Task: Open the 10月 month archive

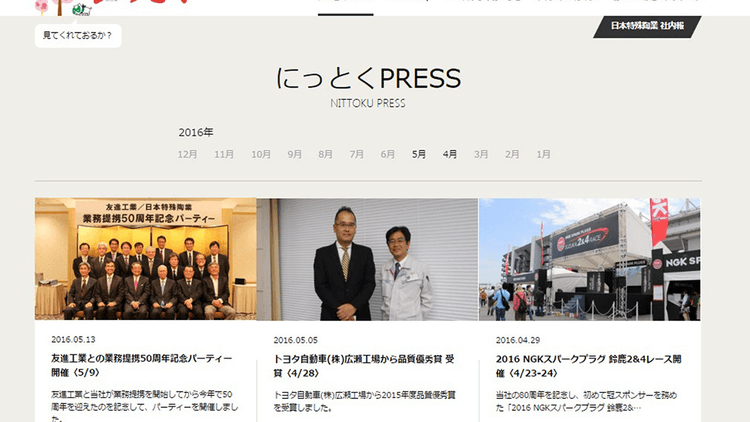Action: (x=261, y=154)
